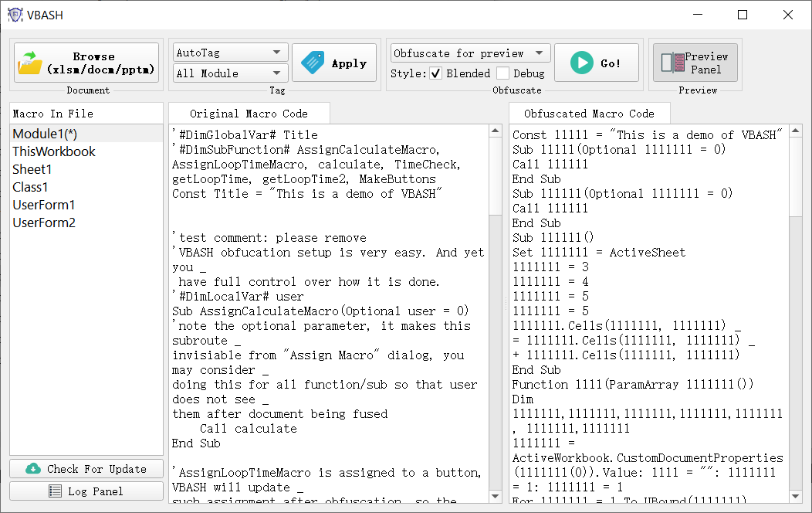Click the Browse document button
The height and width of the screenshot is (513, 812).
pyautogui.click(x=86, y=63)
